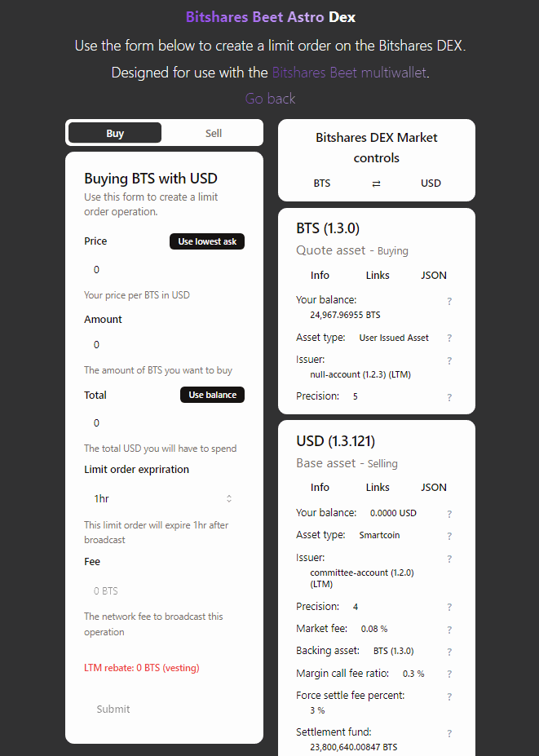Select the Buy tab
The image size is (539, 756).
[115, 133]
